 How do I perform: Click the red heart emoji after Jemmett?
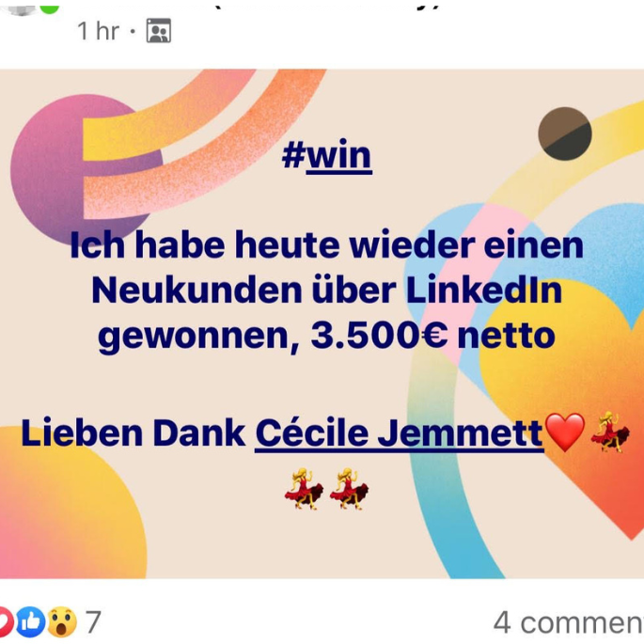[x=565, y=432]
